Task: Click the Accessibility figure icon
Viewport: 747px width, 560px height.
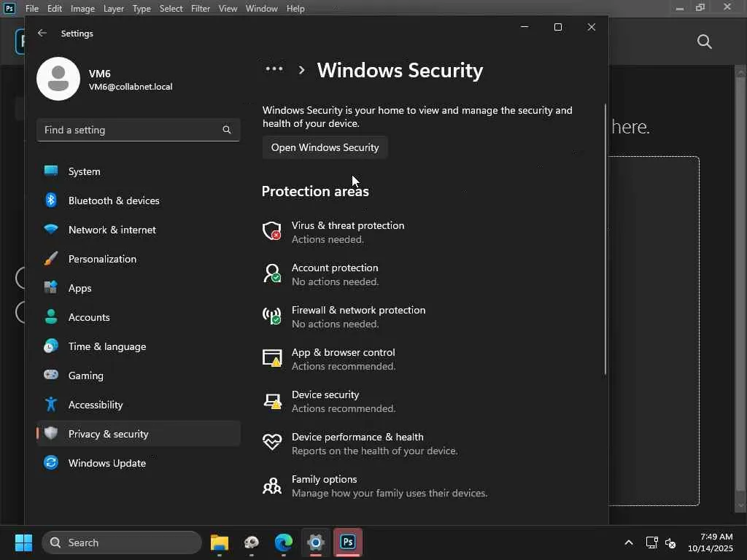Action: [x=51, y=404]
